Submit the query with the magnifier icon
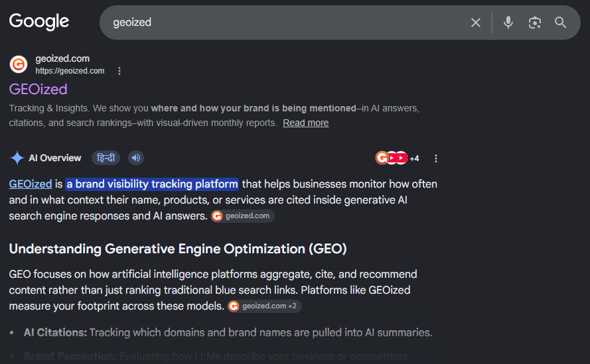The width and height of the screenshot is (590, 364). pos(560,23)
